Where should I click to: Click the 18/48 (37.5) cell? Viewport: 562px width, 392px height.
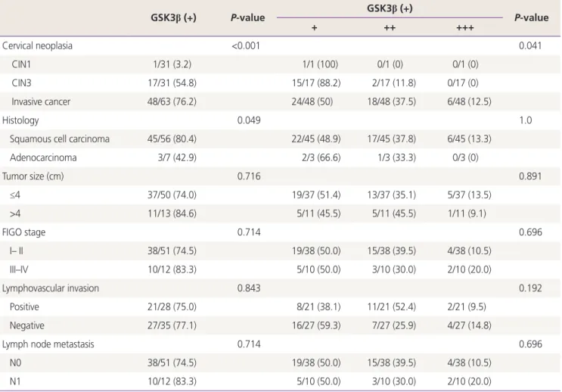391,102
